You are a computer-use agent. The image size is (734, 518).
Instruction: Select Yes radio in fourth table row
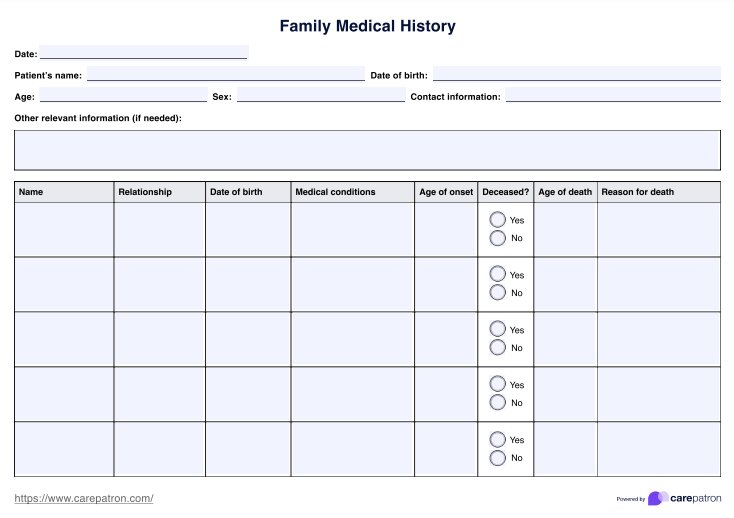pyautogui.click(x=497, y=384)
